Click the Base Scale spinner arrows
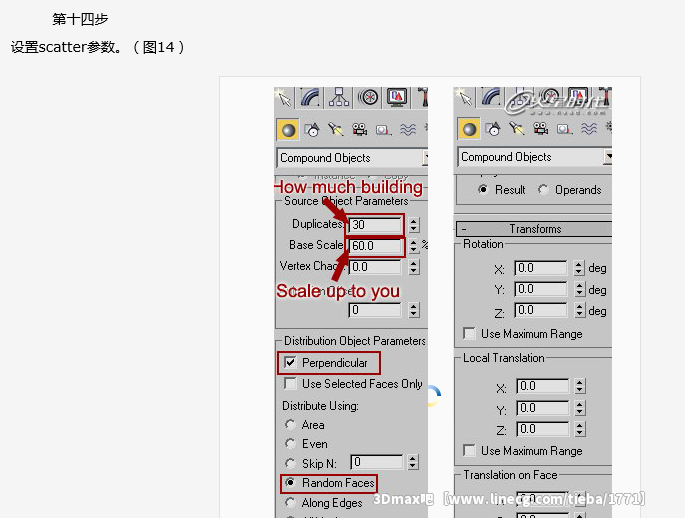The height and width of the screenshot is (518, 685). tap(414, 246)
